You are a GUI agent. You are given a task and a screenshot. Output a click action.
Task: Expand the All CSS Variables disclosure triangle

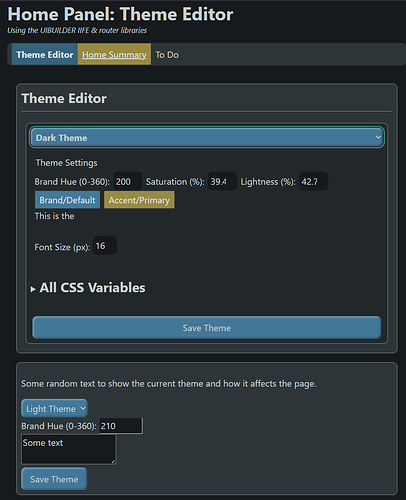(33, 289)
